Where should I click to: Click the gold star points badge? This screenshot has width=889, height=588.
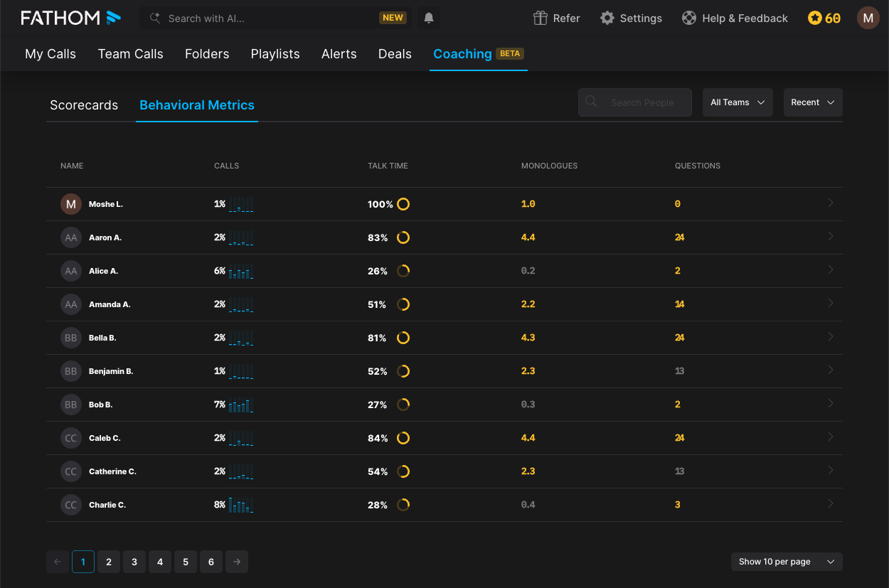point(815,18)
